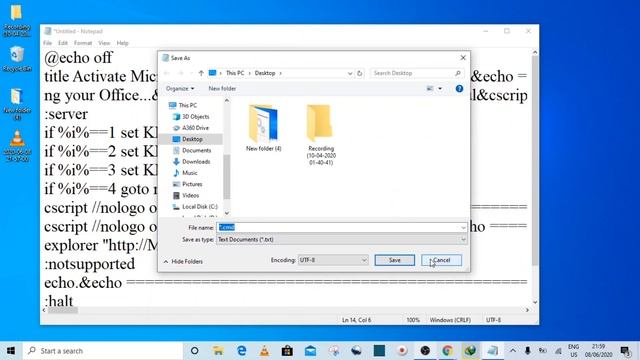Open Microsoft Edge from the taskbar
The image size is (640, 360).
click(x=242, y=351)
